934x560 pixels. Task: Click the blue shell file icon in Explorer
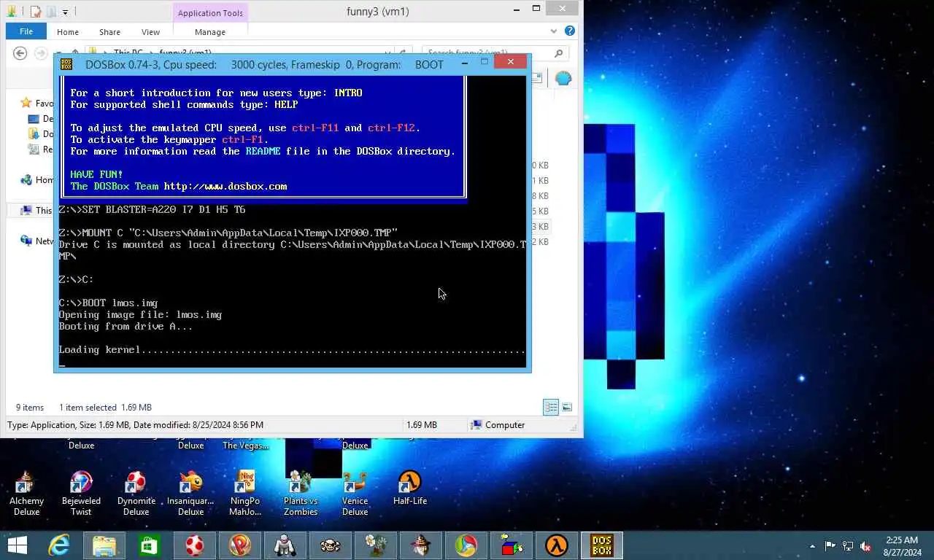click(563, 78)
